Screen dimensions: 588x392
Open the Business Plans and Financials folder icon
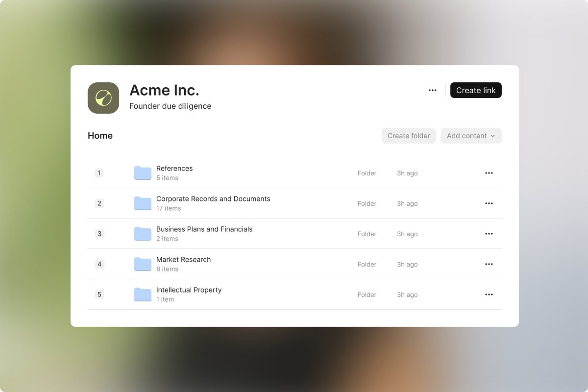(142, 234)
